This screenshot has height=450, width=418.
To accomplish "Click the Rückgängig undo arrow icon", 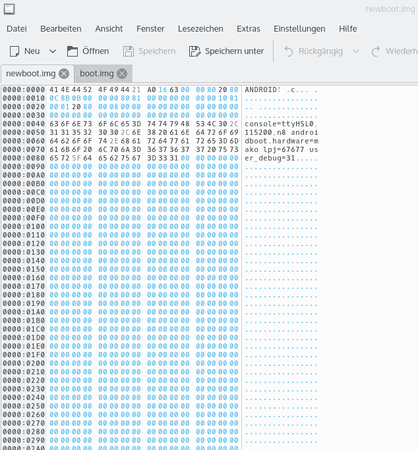I will (289, 51).
